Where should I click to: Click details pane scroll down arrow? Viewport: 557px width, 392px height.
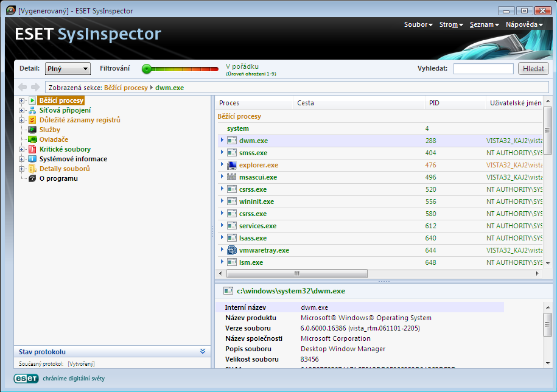pos(547,363)
